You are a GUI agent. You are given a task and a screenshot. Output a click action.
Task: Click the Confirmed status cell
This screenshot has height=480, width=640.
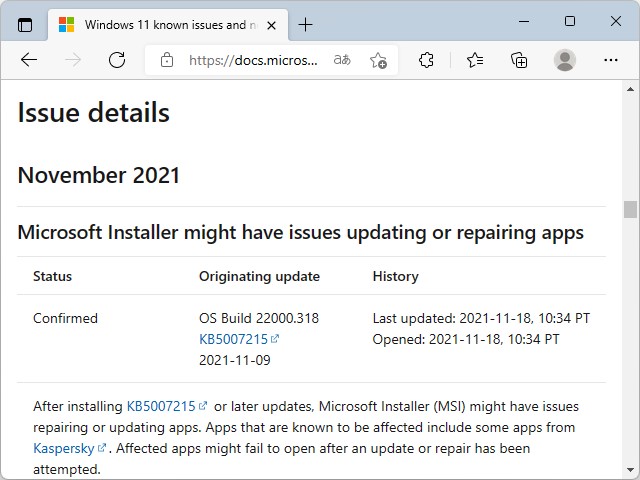coord(65,318)
